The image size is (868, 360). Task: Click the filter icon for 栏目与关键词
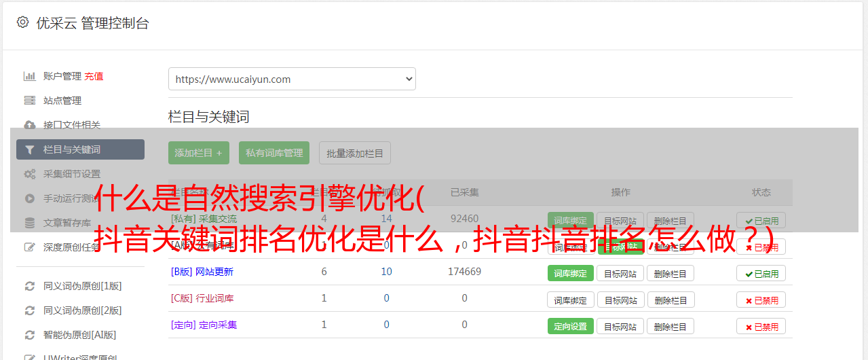pos(30,149)
